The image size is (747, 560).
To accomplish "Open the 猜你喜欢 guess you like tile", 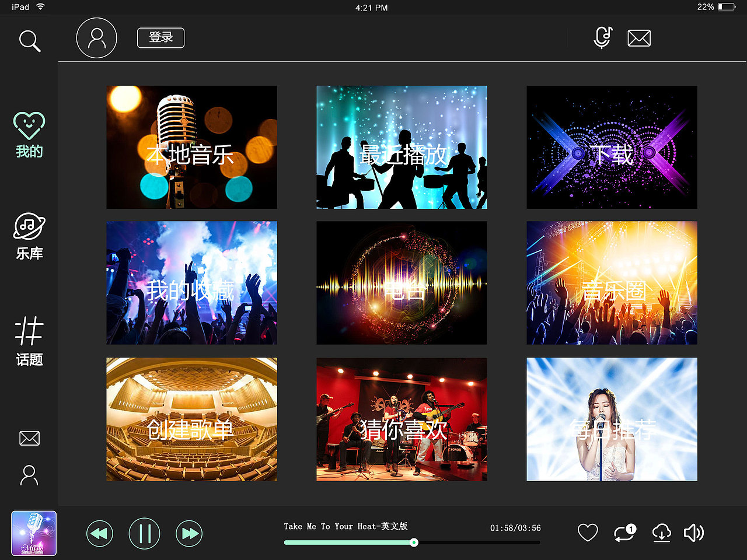I will [402, 419].
